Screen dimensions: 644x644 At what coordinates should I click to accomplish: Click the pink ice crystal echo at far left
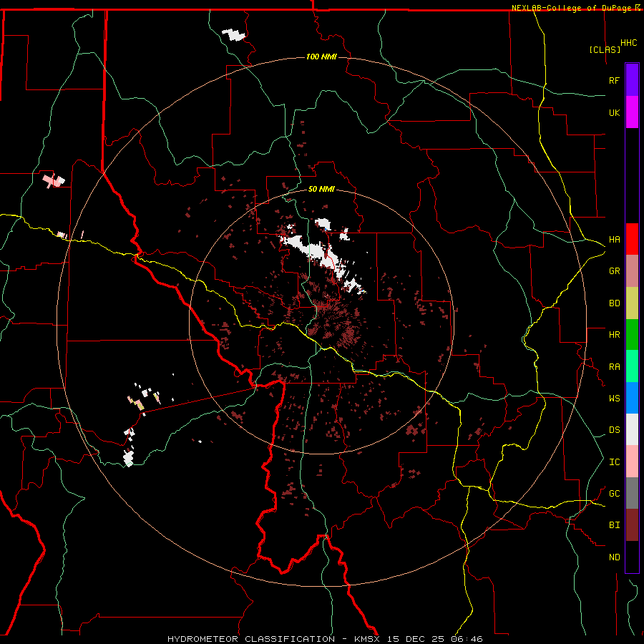click(x=54, y=180)
